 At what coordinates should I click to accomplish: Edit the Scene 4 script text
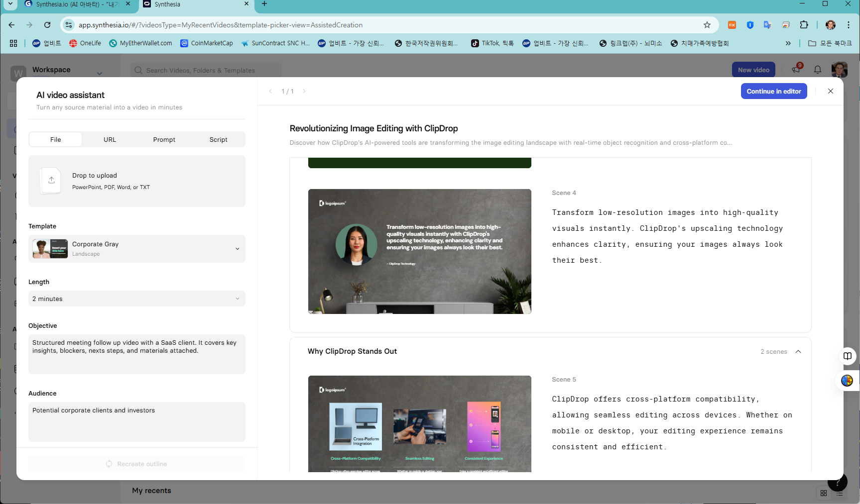pyautogui.click(x=667, y=236)
